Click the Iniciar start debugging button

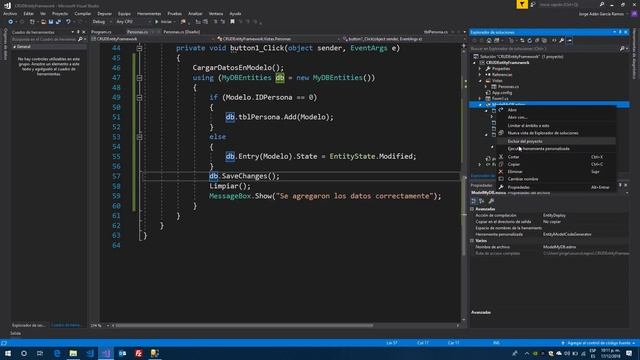pos(164,22)
